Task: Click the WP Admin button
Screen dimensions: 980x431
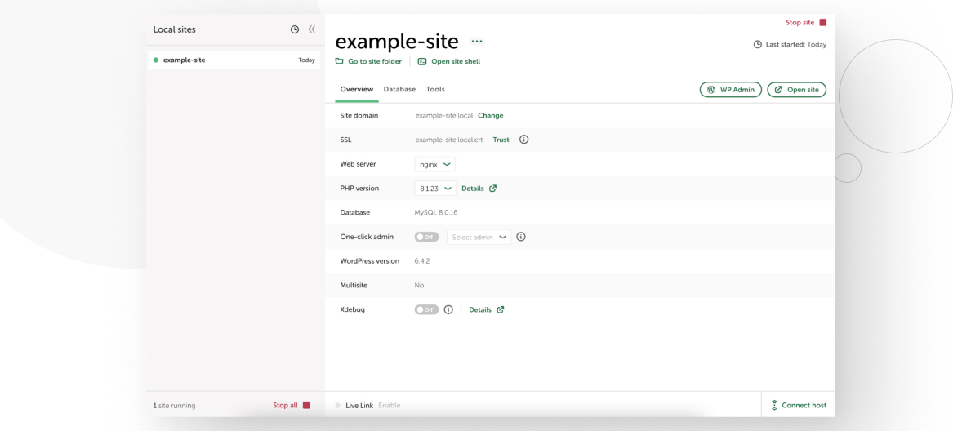Action: [731, 90]
